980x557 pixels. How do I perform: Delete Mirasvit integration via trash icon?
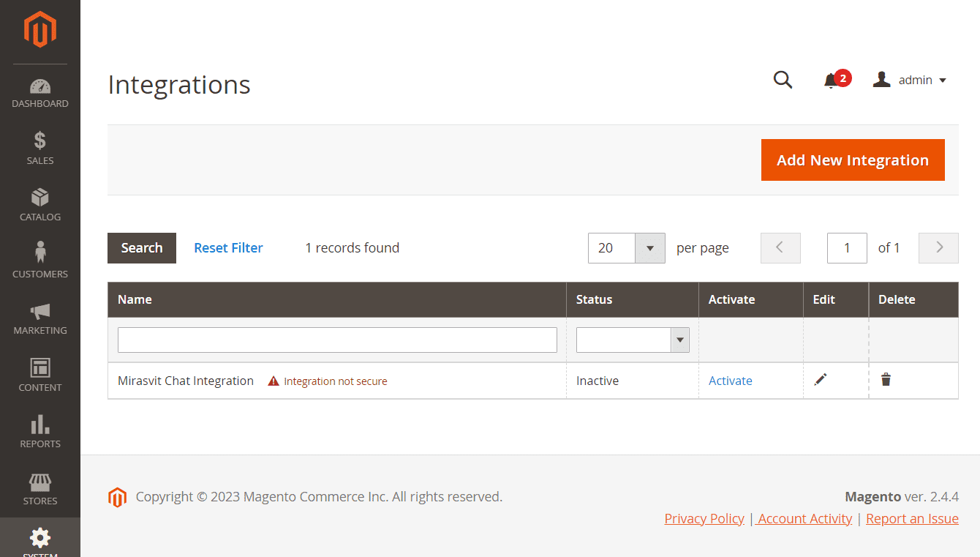coord(886,379)
